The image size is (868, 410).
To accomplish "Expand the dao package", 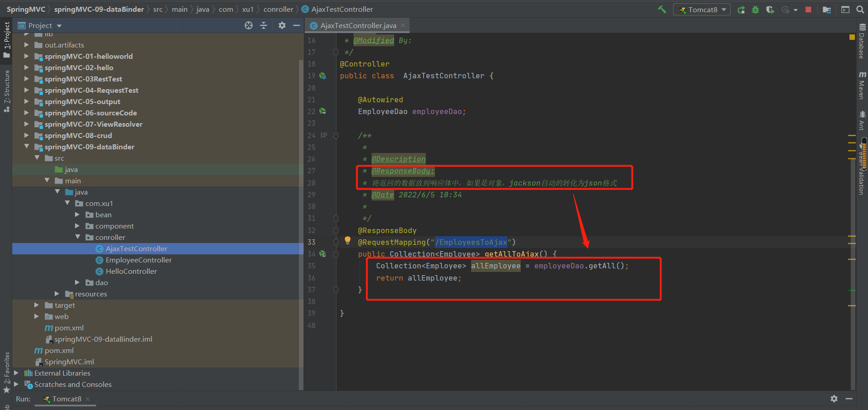I will pyautogui.click(x=77, y=282).
